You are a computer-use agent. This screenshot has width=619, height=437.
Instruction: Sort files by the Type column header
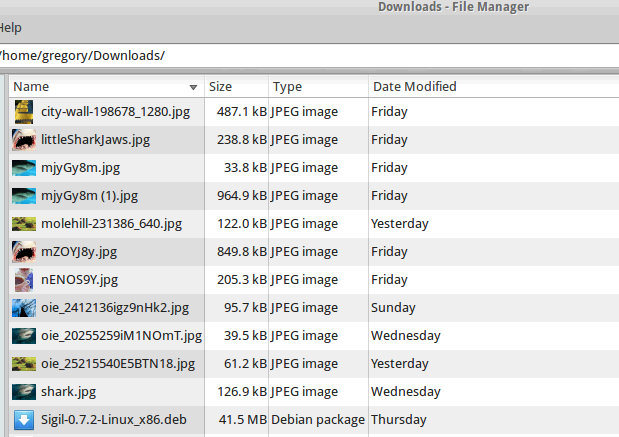[318, 87]
